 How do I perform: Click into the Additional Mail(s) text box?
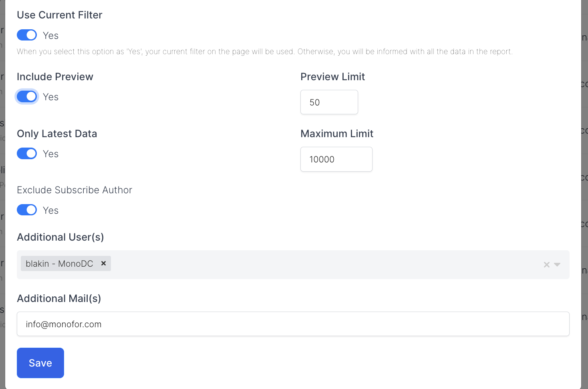[x=293, y=324]
